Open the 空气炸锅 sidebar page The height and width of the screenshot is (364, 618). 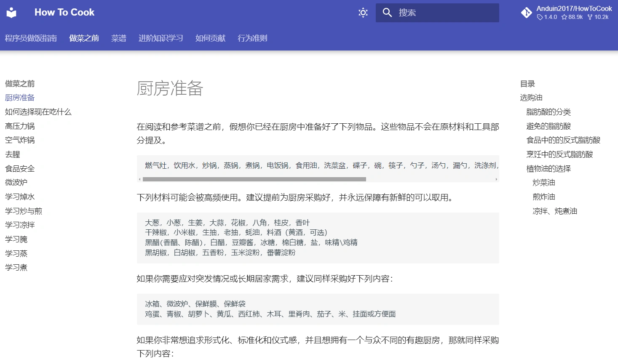click(20, 140)
